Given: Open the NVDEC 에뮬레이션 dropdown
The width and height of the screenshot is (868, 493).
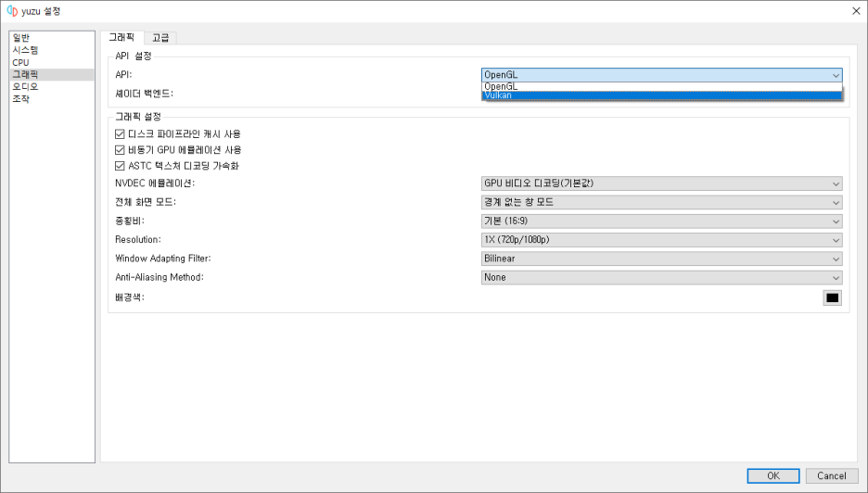Looking at the screenshot, I should coord(661,183).
